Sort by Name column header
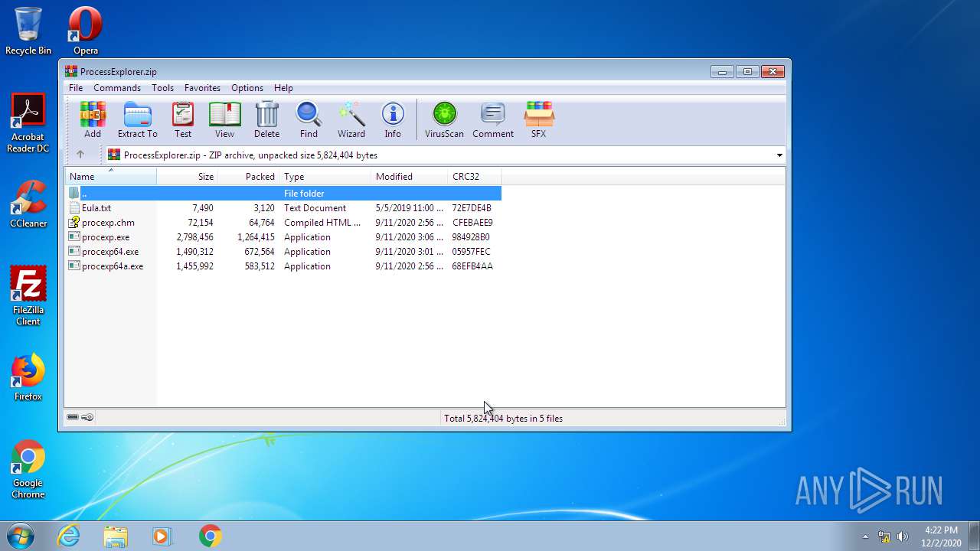This screenshot has height=551, width=980. coord(111,177)
